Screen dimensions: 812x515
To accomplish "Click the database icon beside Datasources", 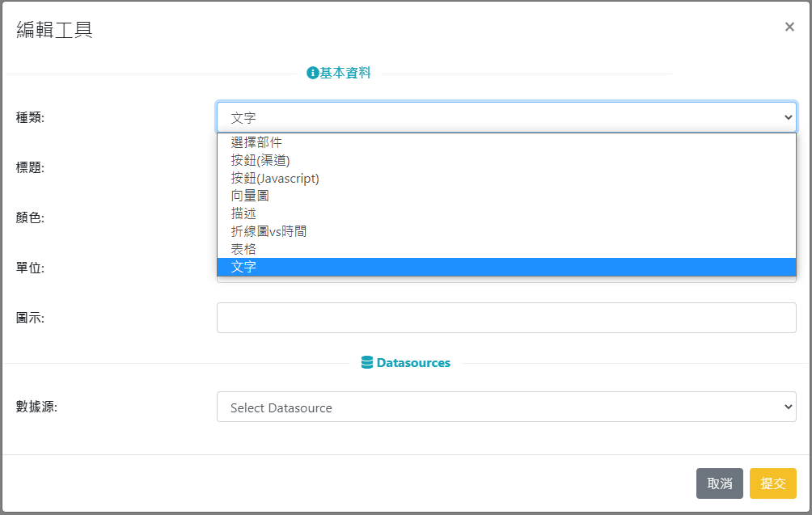I will (367, 363).
